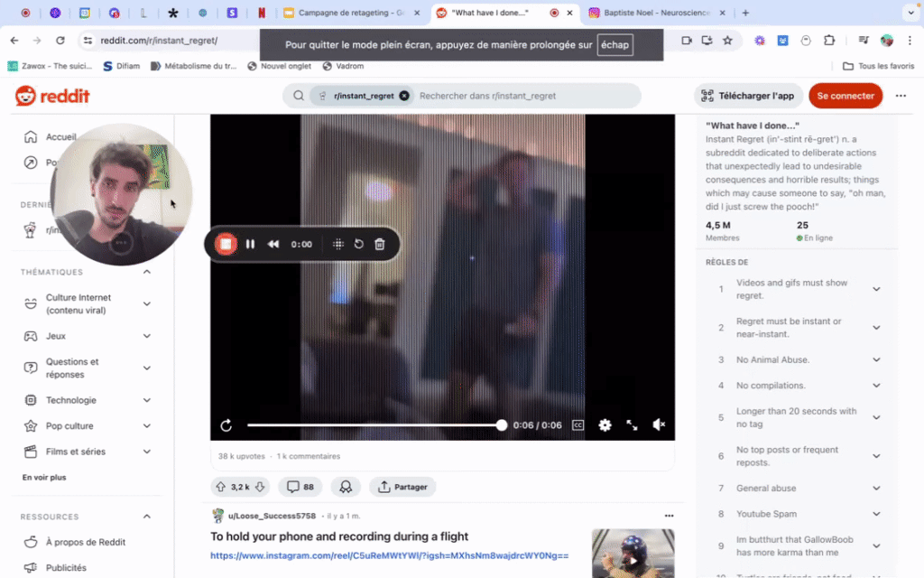
Task: Expand rule 6 No top posts or reposts
Action: pyautogui.click(x=877, y=456)
